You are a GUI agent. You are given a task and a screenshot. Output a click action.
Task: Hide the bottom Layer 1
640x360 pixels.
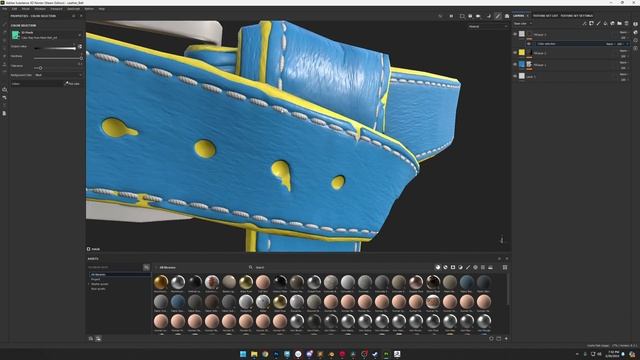tap(515, 76)
